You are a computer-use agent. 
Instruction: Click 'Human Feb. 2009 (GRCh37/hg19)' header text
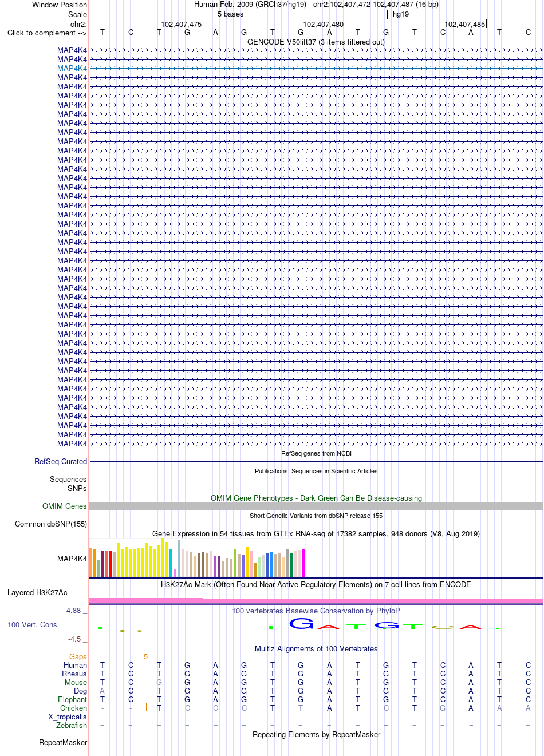(x=250, y=4)
